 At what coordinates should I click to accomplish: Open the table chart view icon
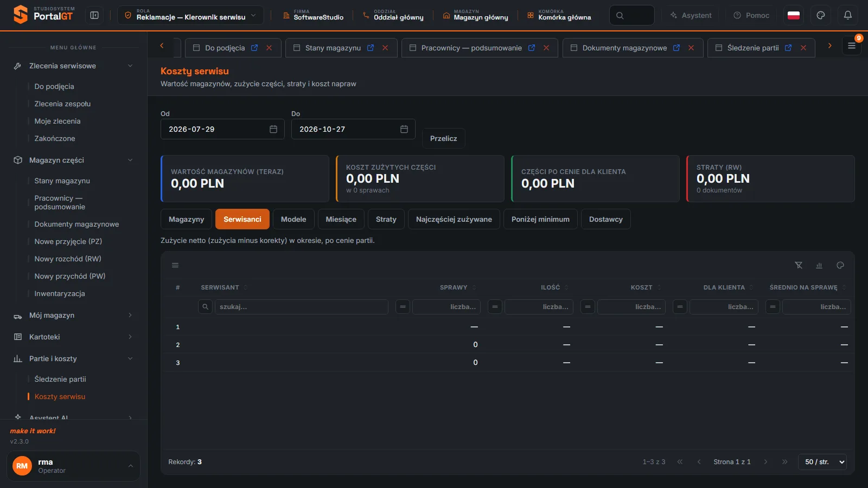(x=819, y=265)
